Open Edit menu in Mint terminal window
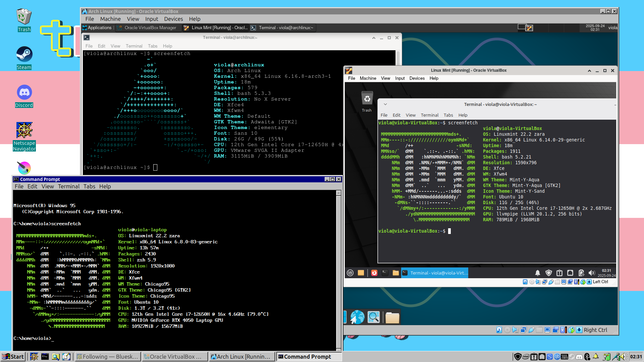 pos(396,115)
